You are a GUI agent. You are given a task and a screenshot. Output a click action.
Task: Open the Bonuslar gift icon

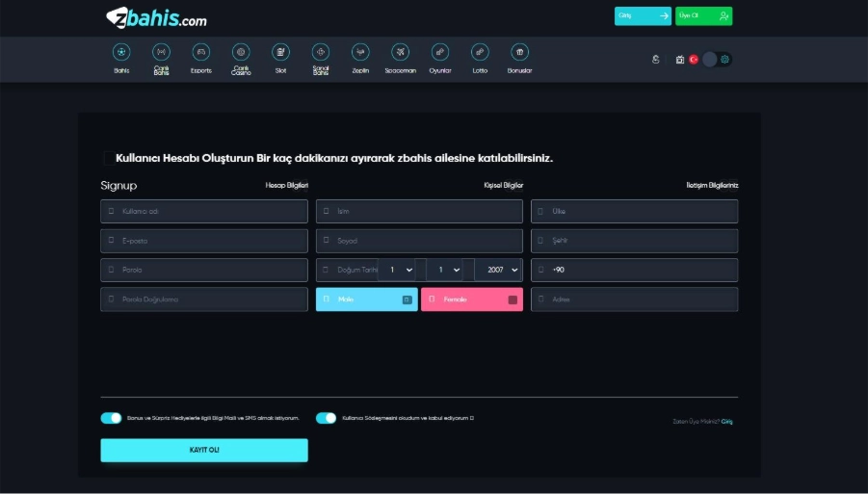coord(519,52)
